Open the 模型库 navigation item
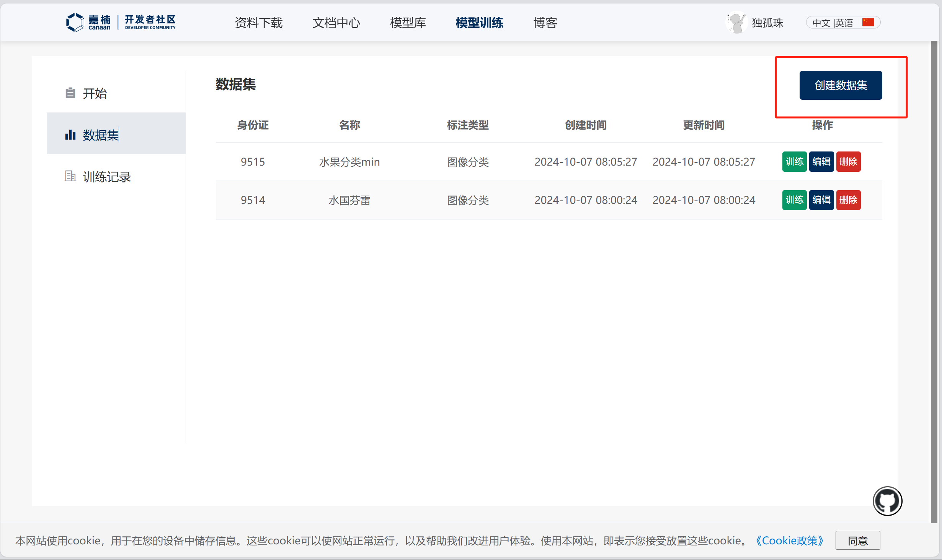942x560 pixels. (408, 23)
